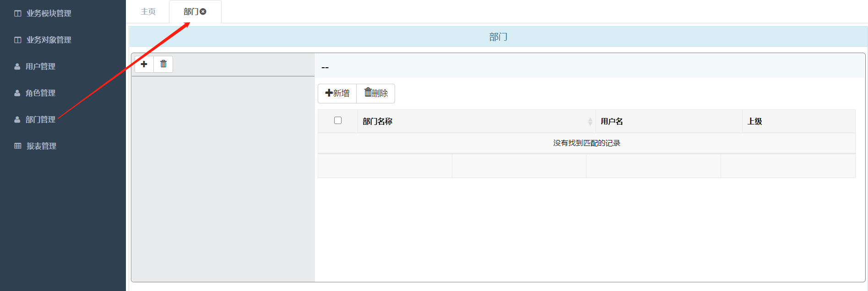Click the 业务模块管理 columns icon
This screenshot has width=868, height=291.
(18, 13)
